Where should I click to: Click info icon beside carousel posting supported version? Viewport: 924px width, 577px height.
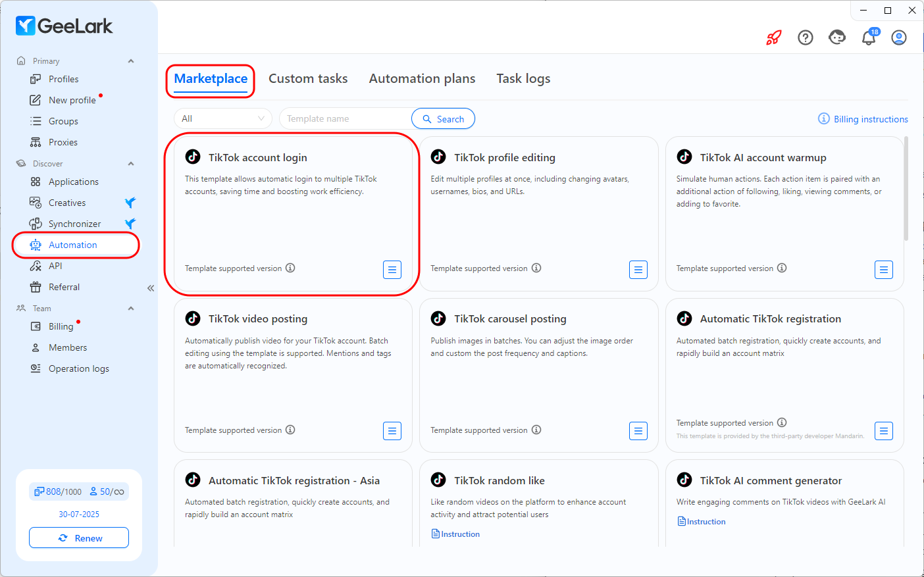pyautogui.click(x=536, y=430)
